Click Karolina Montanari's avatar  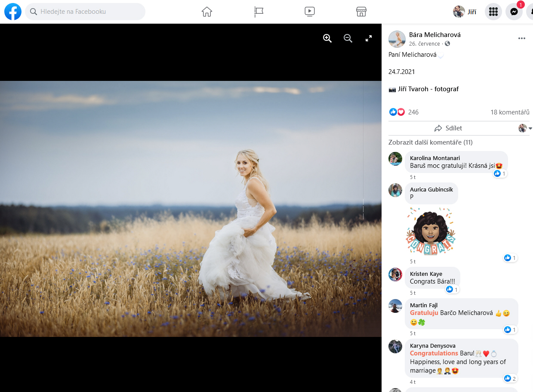coord(395,159)
